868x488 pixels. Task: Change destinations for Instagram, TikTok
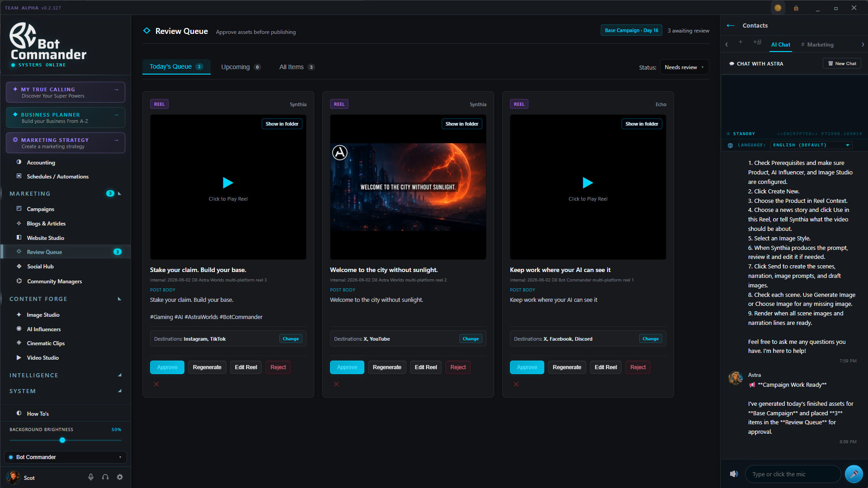291,339
